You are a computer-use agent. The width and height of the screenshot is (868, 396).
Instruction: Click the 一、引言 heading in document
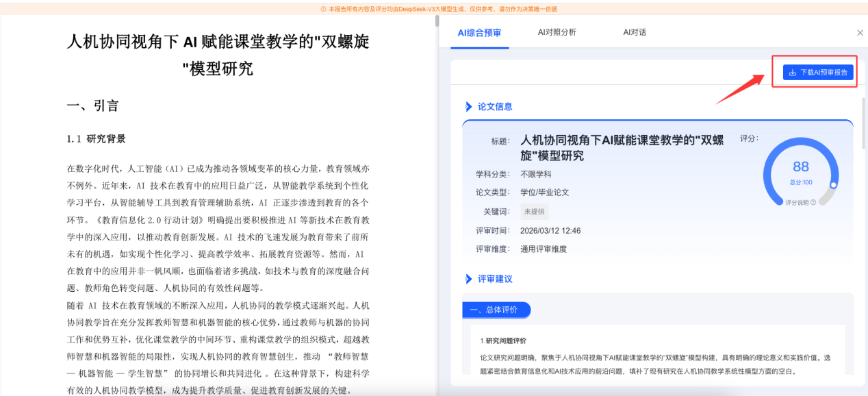pos(93,106)
